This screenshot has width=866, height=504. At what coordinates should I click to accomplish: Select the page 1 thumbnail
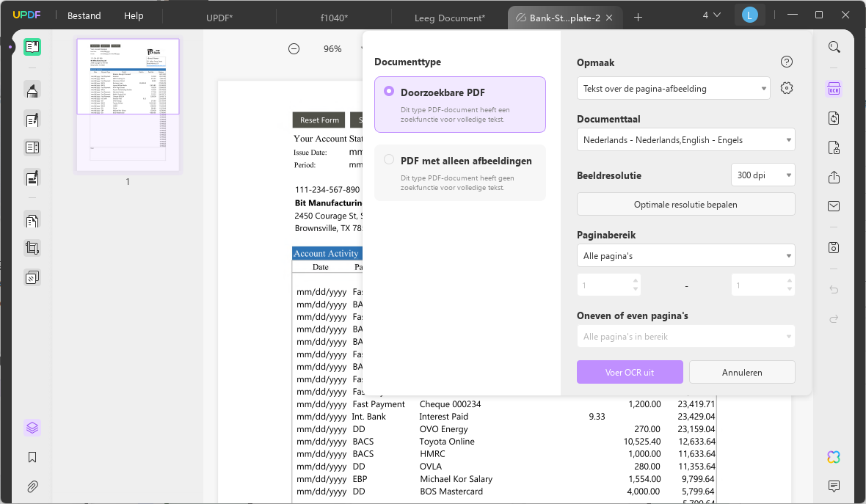tap(128, 105)
